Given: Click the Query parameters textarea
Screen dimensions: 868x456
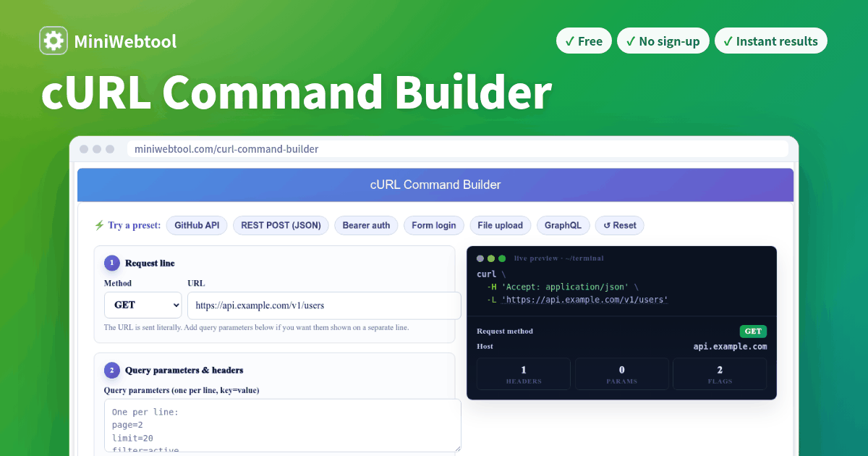Looking at the screenshot, I should [x=283, y=426].
